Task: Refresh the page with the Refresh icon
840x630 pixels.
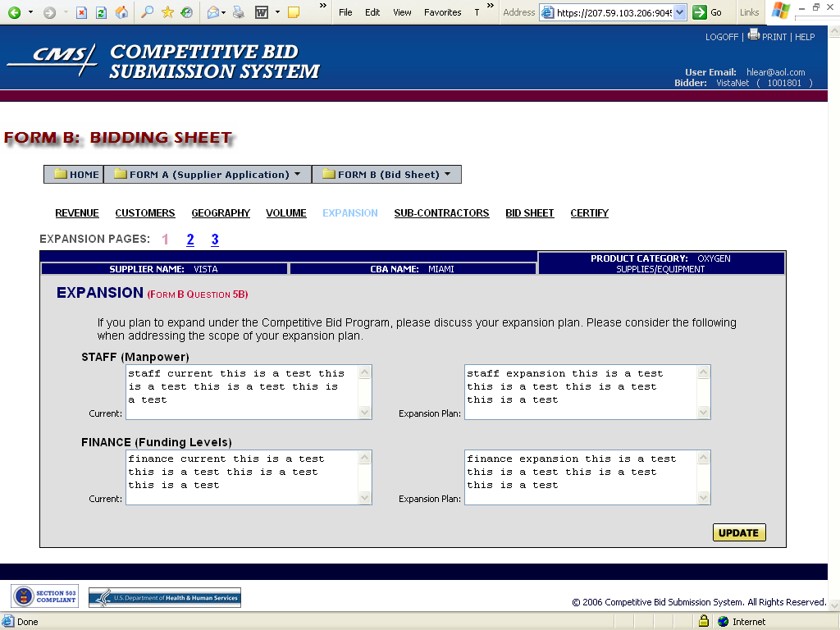Action: tap(101, 12)
